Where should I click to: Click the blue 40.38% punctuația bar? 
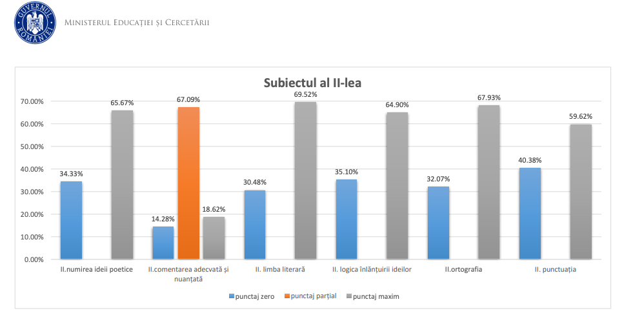click(x=530, y=214)
